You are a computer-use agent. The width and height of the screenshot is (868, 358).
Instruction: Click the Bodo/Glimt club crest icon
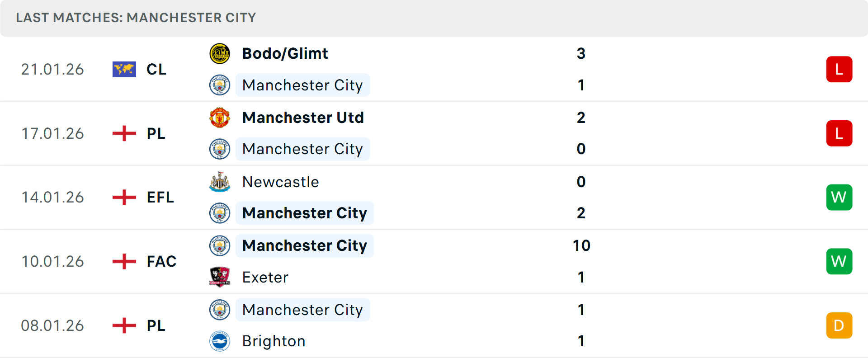tap(220, 54)
